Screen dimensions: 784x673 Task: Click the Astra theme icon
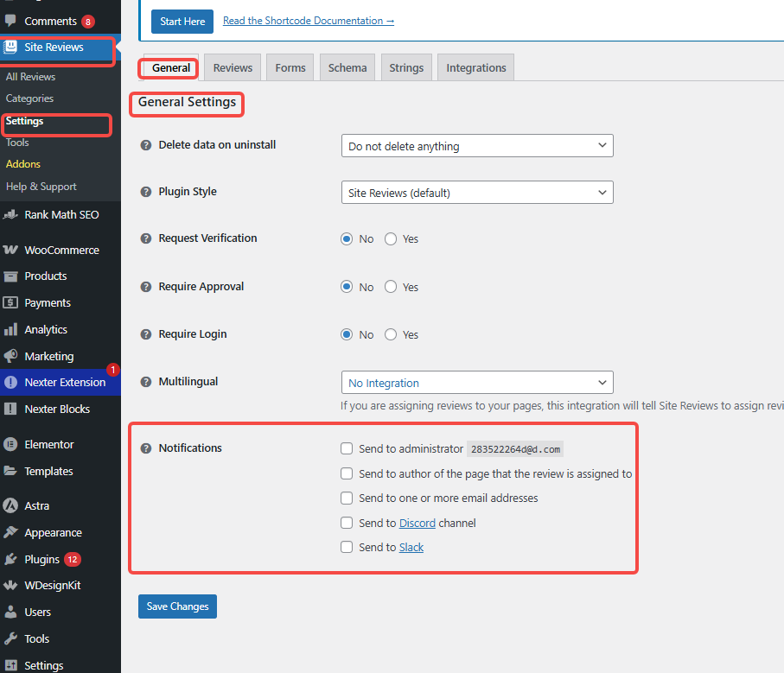[11, 505]
